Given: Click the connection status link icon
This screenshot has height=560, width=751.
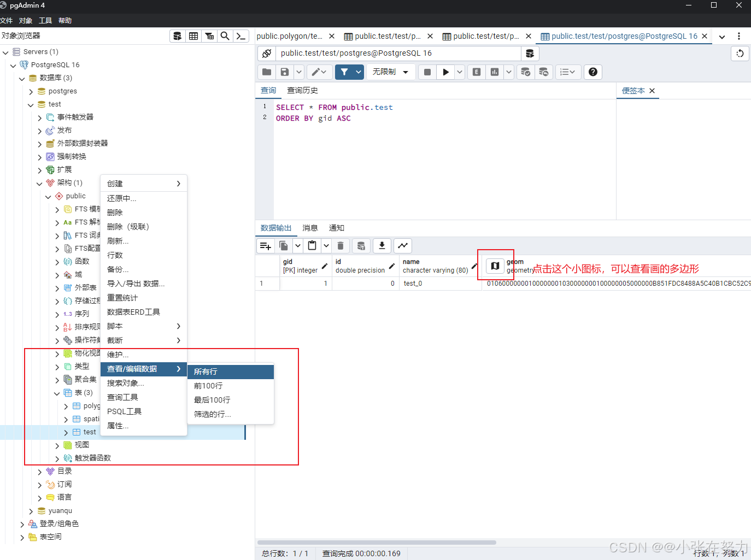Looking at the screenshot, I should tap(267, 53).
